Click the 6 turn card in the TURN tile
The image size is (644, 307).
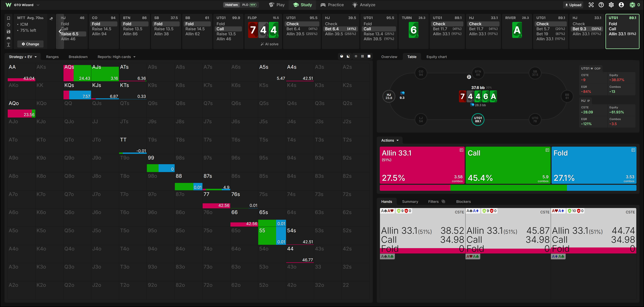click(413, 30)
